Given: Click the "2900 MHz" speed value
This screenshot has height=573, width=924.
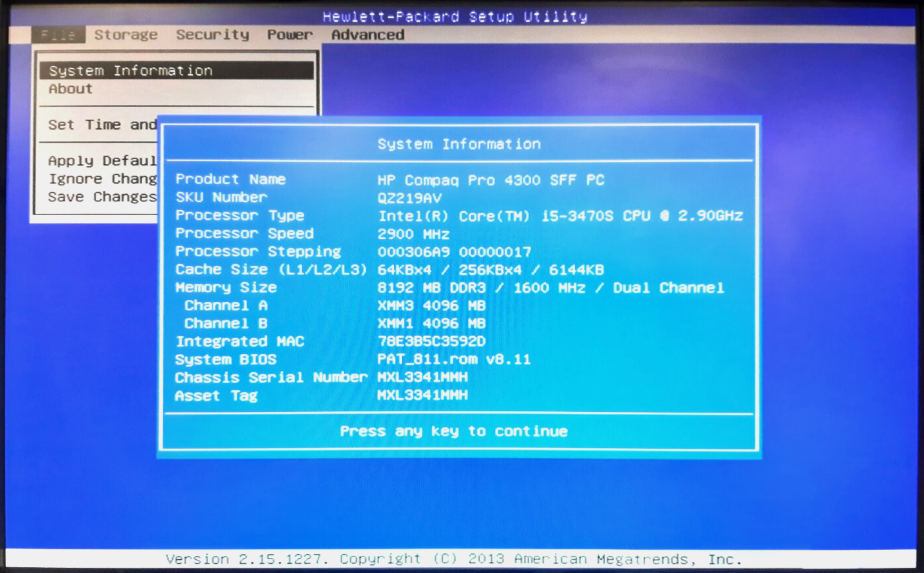Looking at the screenshot, I should 413,234.
